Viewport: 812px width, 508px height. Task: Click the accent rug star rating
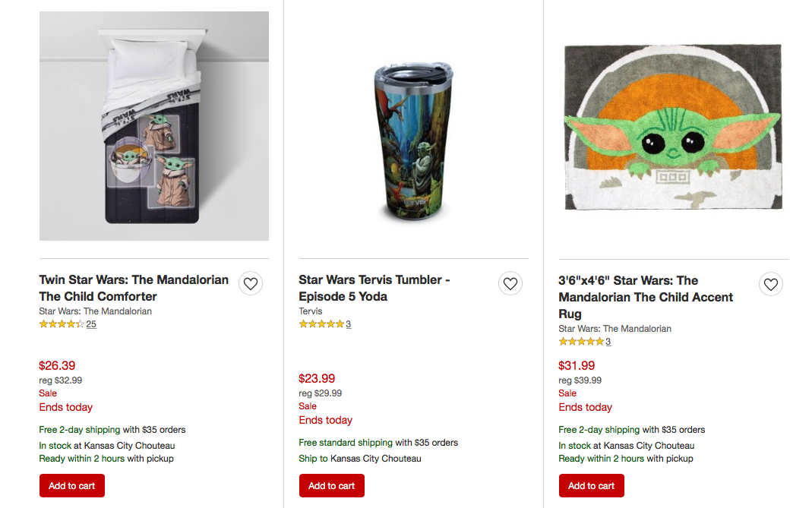point(581,342)
